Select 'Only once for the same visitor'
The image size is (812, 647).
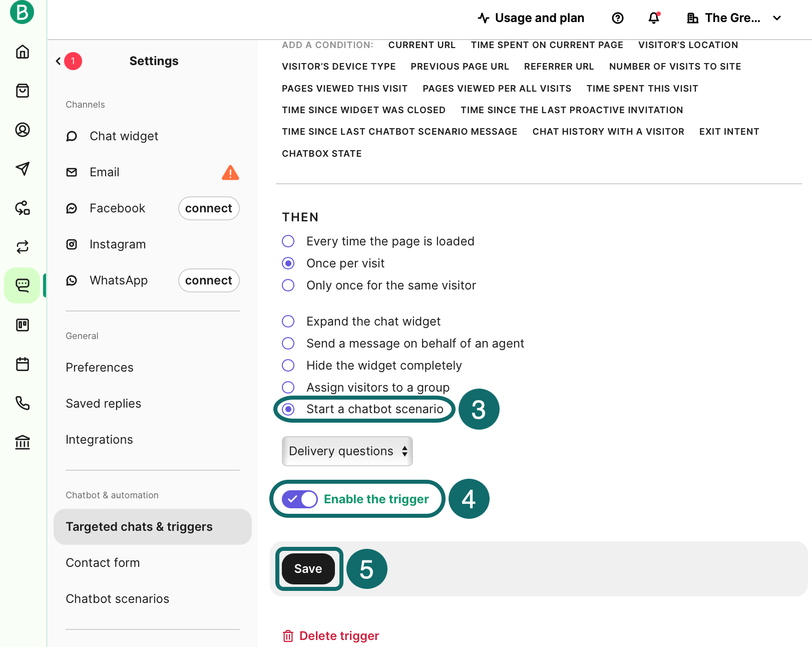tap(288, 285)
